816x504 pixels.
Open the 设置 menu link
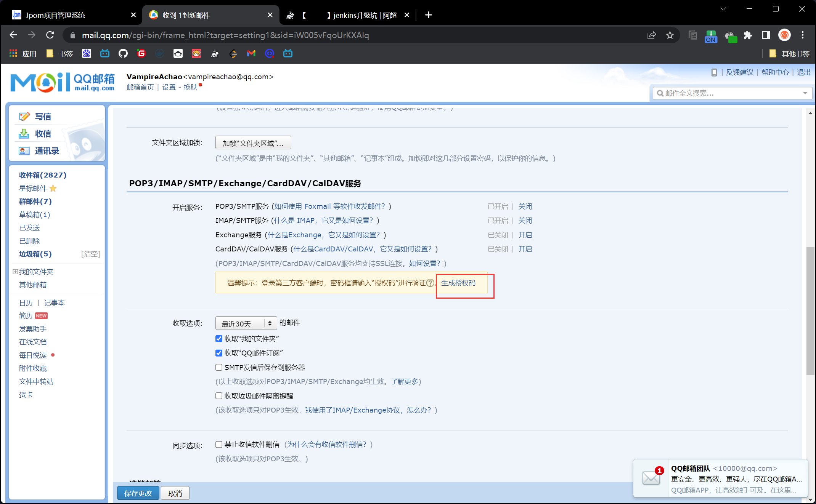pos(168,87)
